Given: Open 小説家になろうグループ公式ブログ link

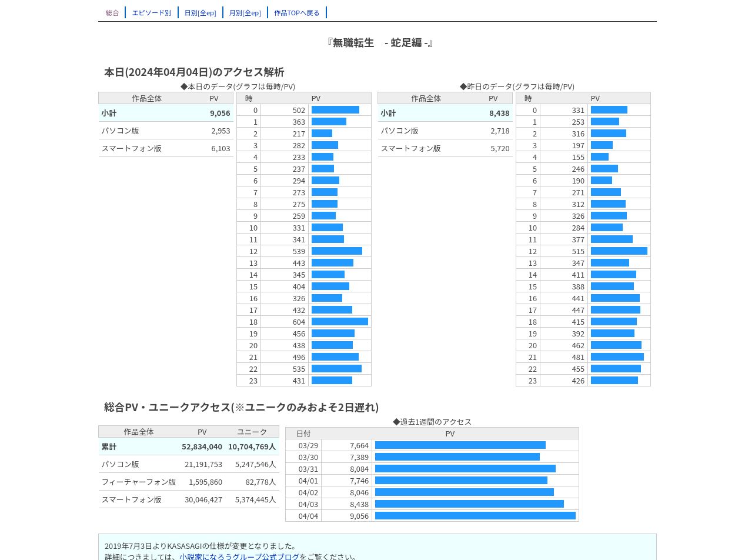Looking at the screenshot, I should pos(239,556).
